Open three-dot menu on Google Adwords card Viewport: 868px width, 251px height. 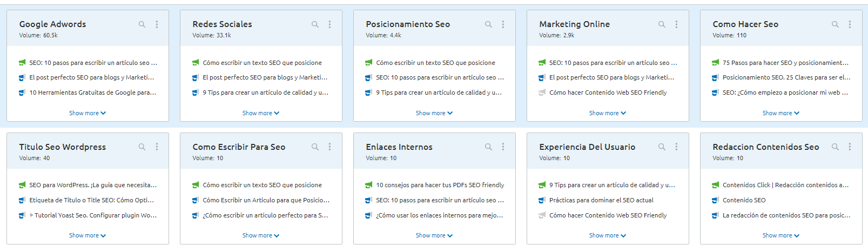click(x=157, y=24)
